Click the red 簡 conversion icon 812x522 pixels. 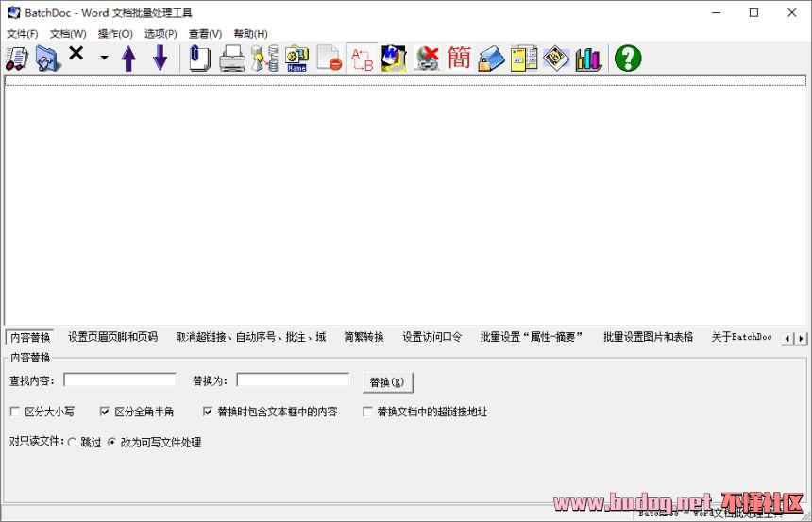tap(459, 58)
